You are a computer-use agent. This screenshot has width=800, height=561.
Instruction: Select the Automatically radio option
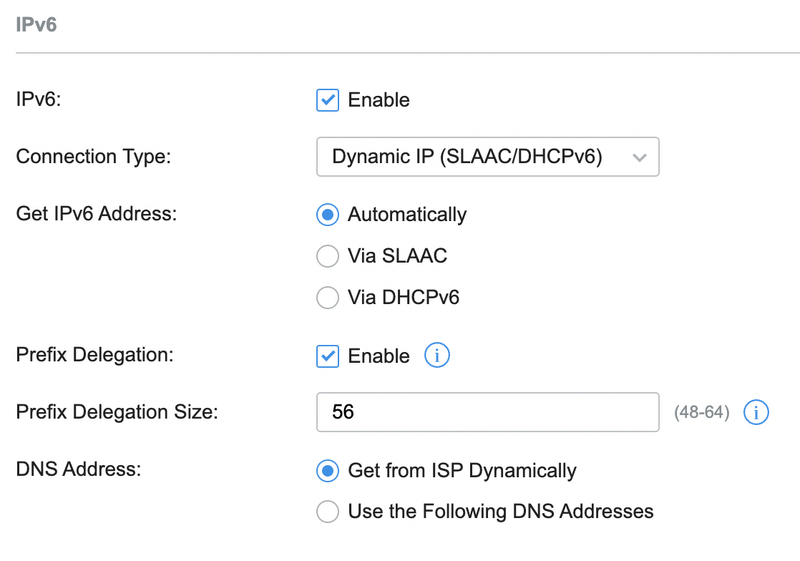coord(328,215)
